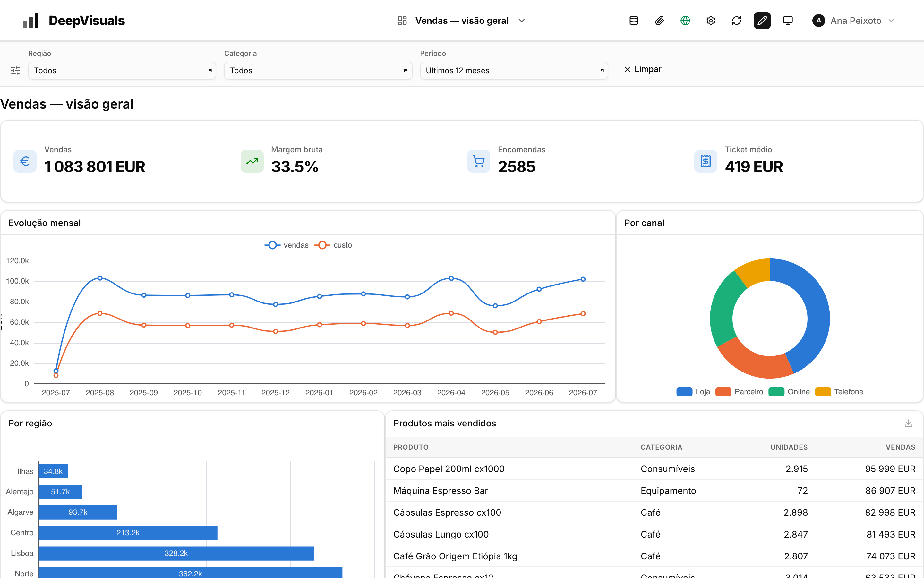Viewport: 924px width, 578px height.
Task: Sort by the VENDAS column header
Action: 900,447
